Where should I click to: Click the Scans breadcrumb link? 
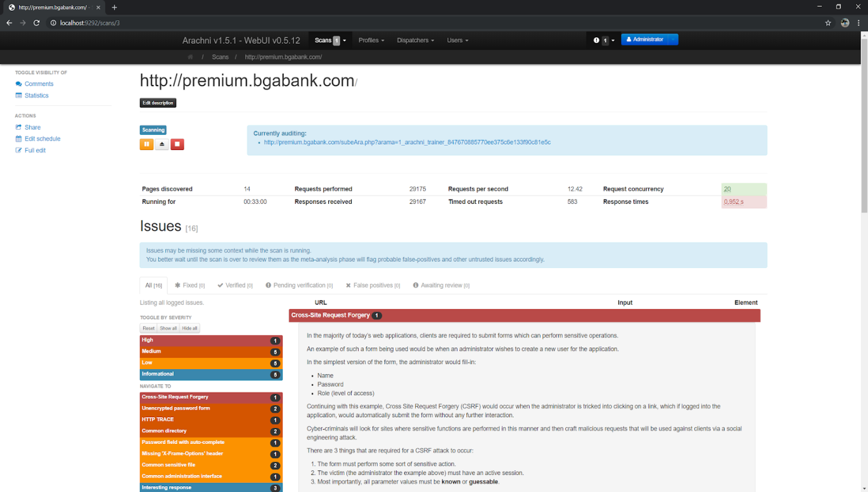[220, 57]
